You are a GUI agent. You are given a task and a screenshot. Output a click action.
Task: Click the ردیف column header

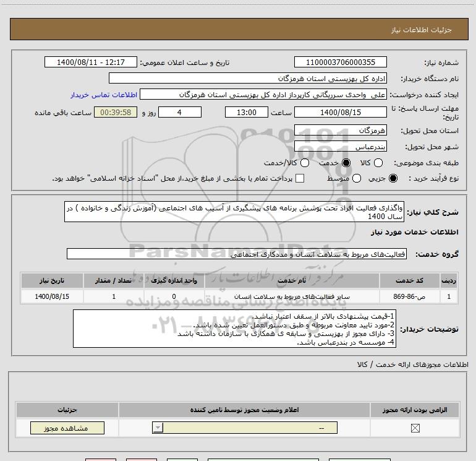pos(449,280)
